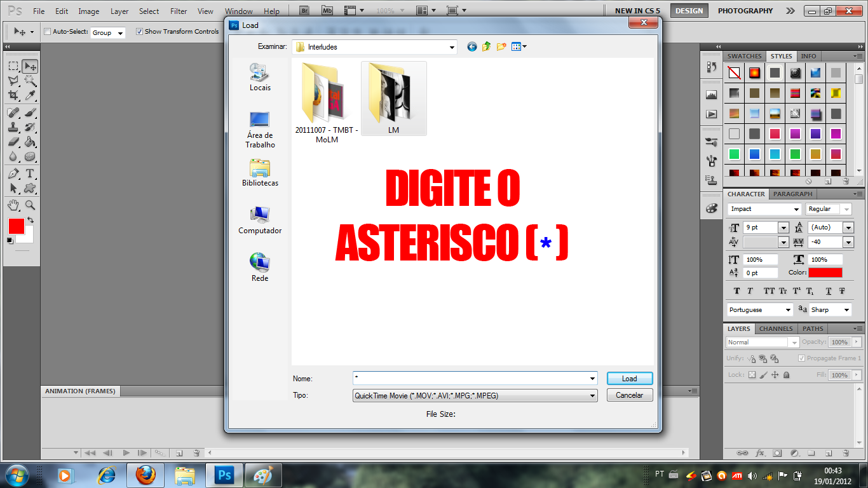Go back to previous folder in Load dialog
Image resolution: width=868 pixels, height=488 pixels.
(471, 46)
